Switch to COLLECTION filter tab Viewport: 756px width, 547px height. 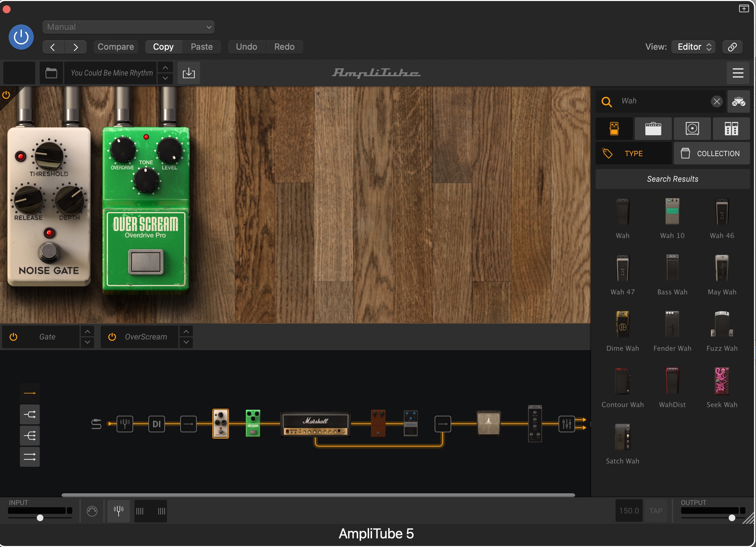click(x=712, y=153)
